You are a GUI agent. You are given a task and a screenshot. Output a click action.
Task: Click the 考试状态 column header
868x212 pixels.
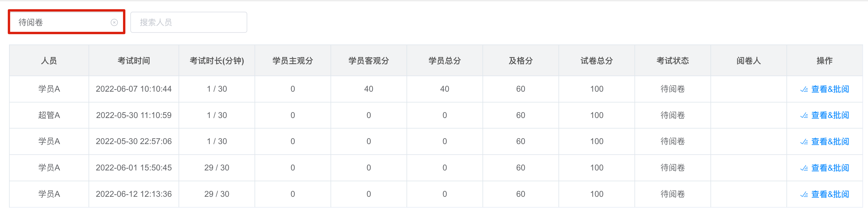click(672, 61)
